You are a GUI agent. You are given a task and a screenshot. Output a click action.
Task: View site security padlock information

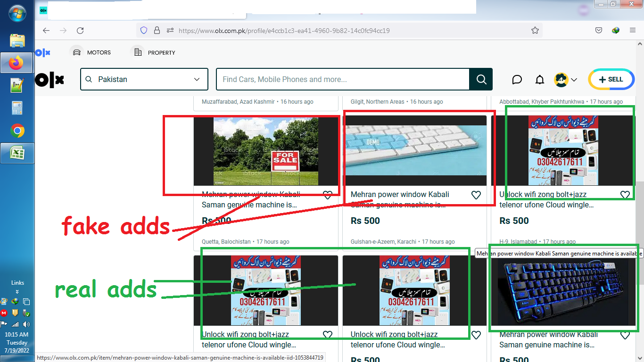(157, 31)
